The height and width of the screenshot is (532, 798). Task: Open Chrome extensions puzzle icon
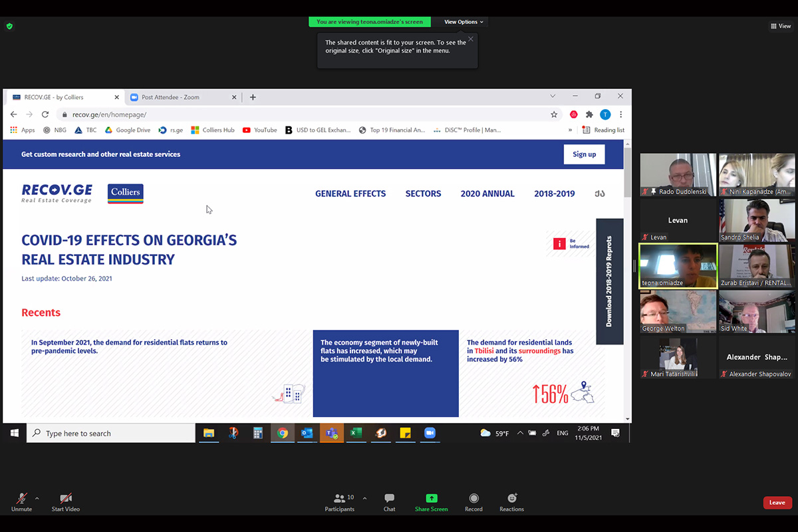[x=589, y=114]
